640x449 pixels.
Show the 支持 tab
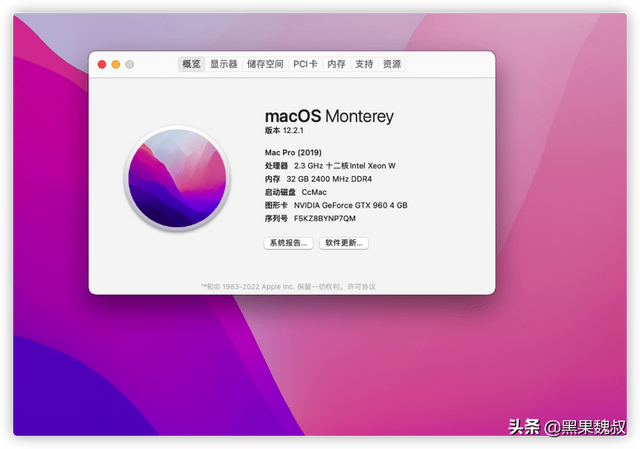(364, 64)
